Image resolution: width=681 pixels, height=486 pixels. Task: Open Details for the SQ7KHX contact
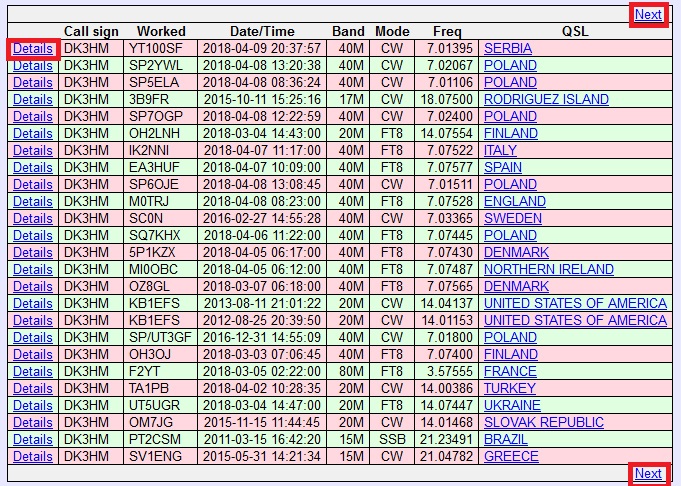(33, 235)
